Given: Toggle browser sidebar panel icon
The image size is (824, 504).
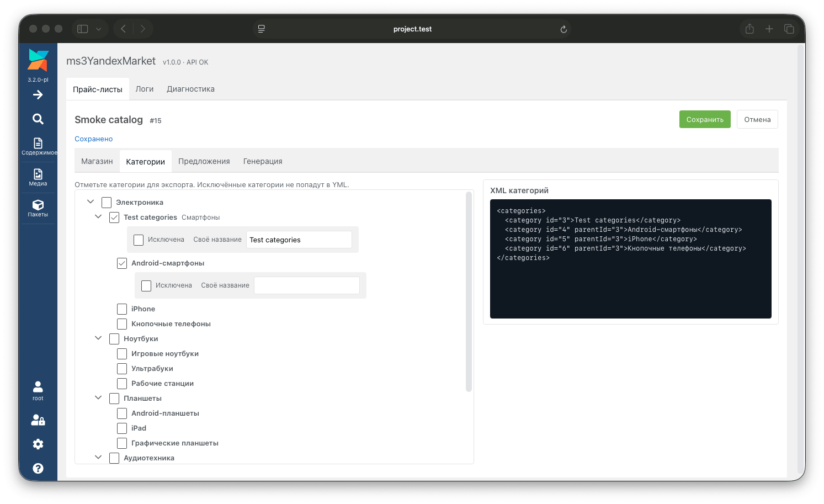Looking at the screenshot, I should [83, 29].
